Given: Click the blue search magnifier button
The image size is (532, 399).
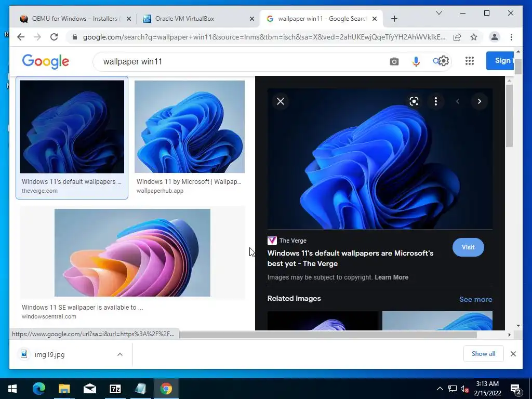Looking at the screenshot, I should point(436,61).
